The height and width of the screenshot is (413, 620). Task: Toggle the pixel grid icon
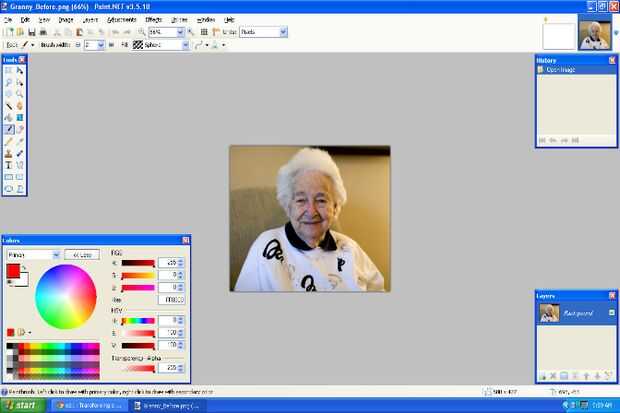point(204,32)
